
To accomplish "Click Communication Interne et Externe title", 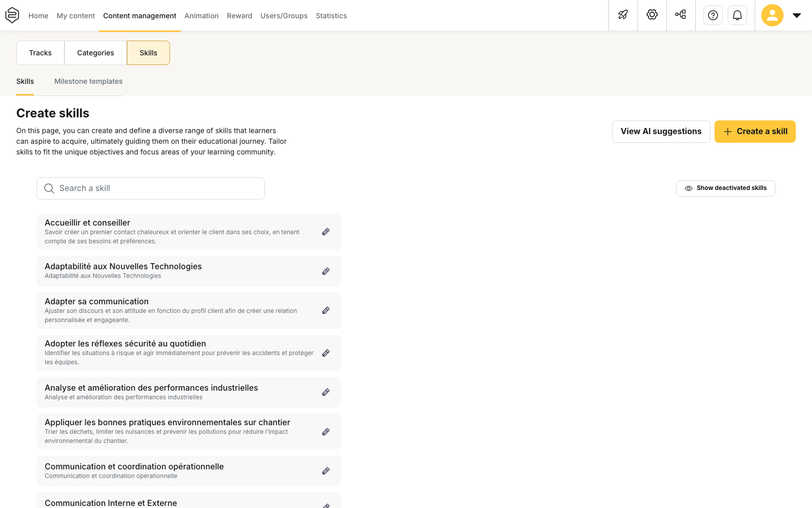I will [111, 503].
